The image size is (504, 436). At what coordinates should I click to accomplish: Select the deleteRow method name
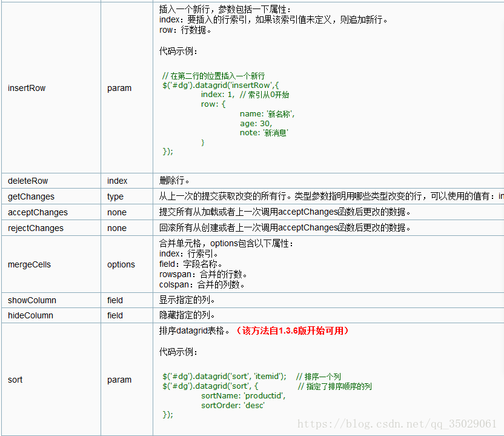(x=28, y=181)
